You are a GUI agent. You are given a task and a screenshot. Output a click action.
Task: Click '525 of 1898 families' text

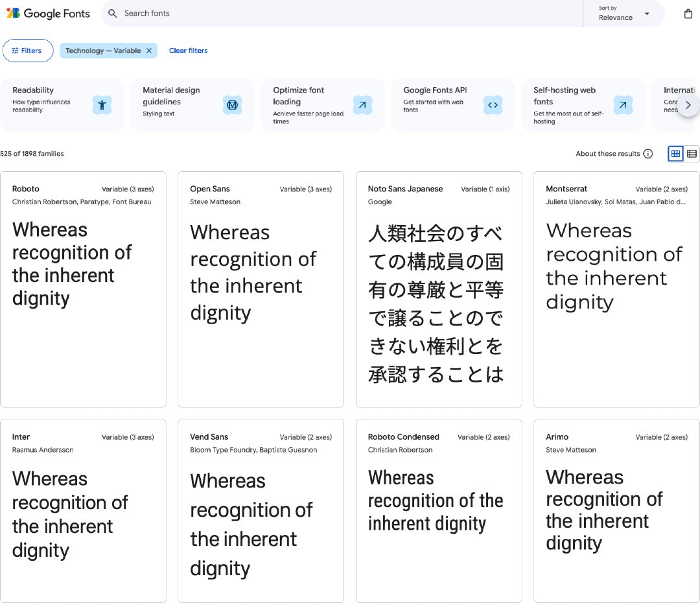coord(32,154)
